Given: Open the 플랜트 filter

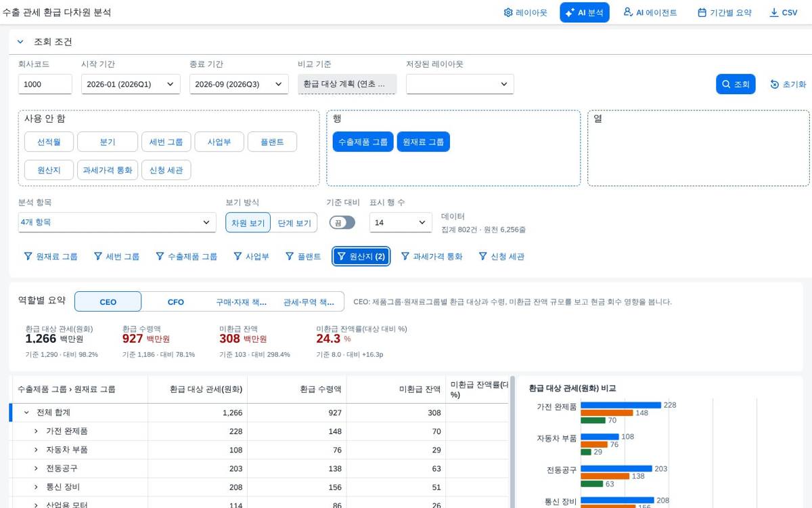Looking at the screenshot, I should point(303,257).
